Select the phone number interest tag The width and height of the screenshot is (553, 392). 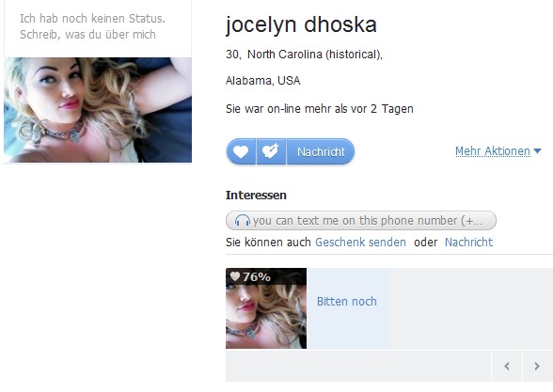pyautogui.click(x=361, y=221)
